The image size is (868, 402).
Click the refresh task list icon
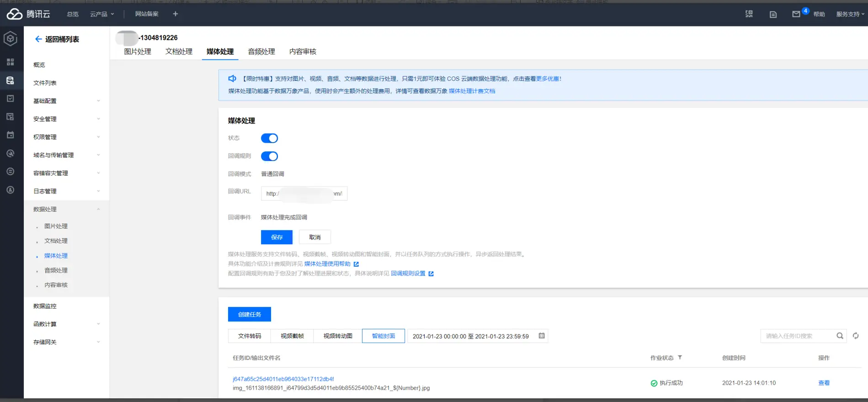pos(856,336)
